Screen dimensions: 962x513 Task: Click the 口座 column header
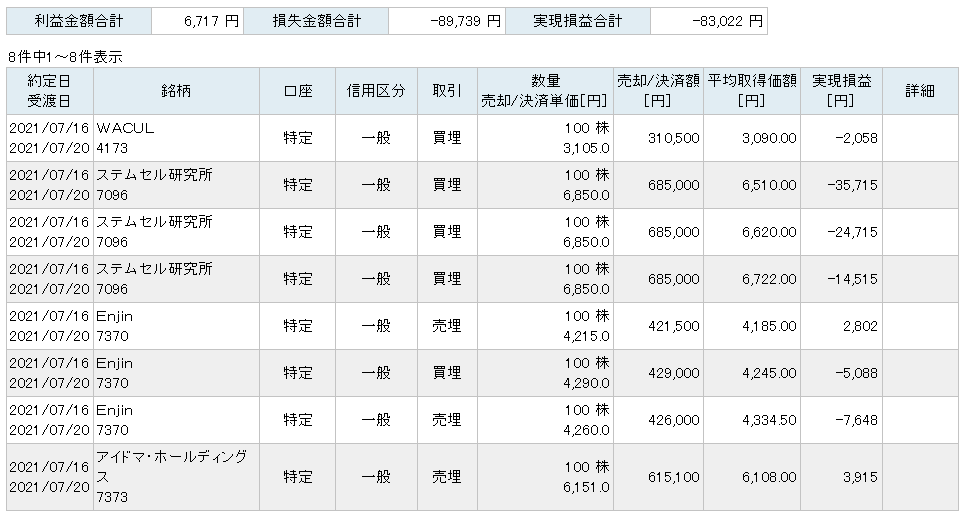click(x=298, y=91)
